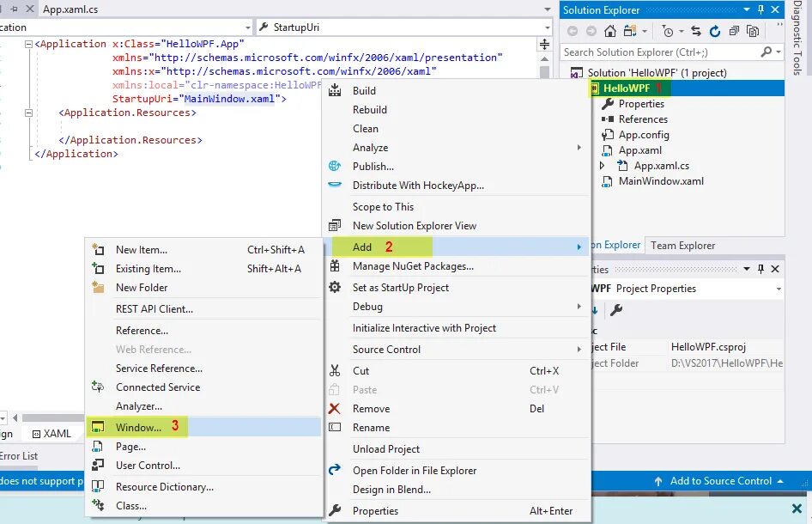812x524 pixels.
Task: Click the Cut scissors icon
Action: pyautogui.click(x=335, y=370)
